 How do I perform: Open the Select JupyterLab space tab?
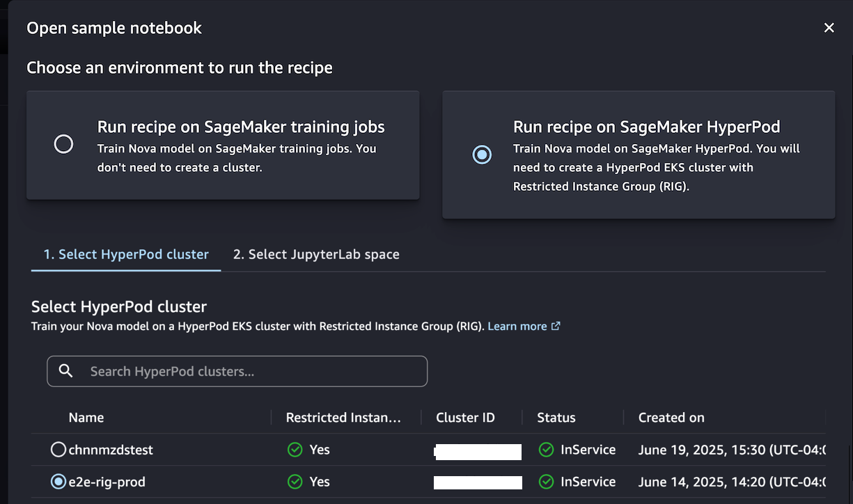(x=316, y=255)
